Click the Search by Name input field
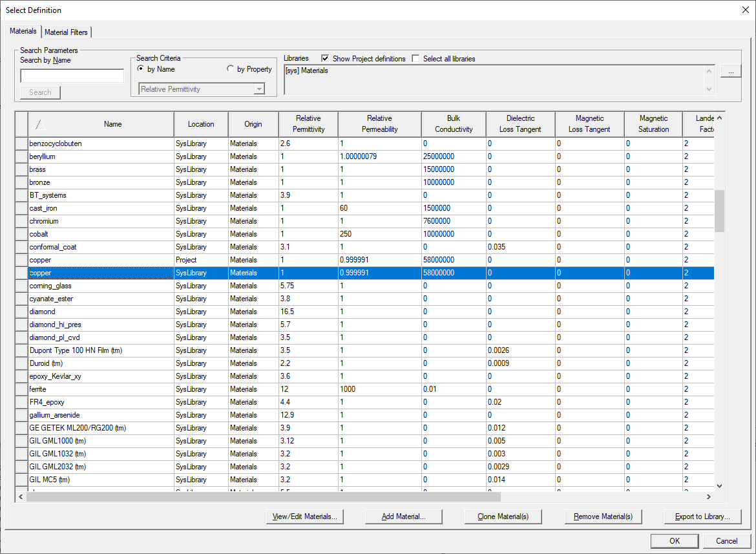Image resolution: width=756 pixels, height=554 pixels. pos(72,76)
